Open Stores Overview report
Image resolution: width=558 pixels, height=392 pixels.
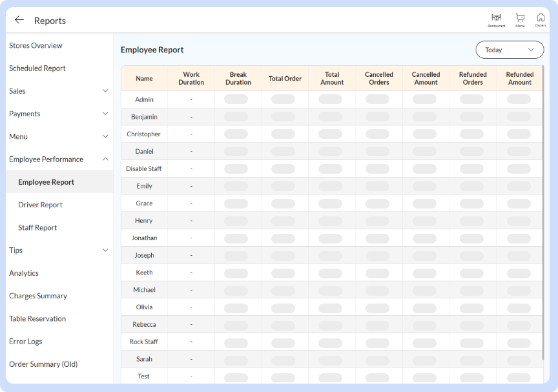(36, 46)
